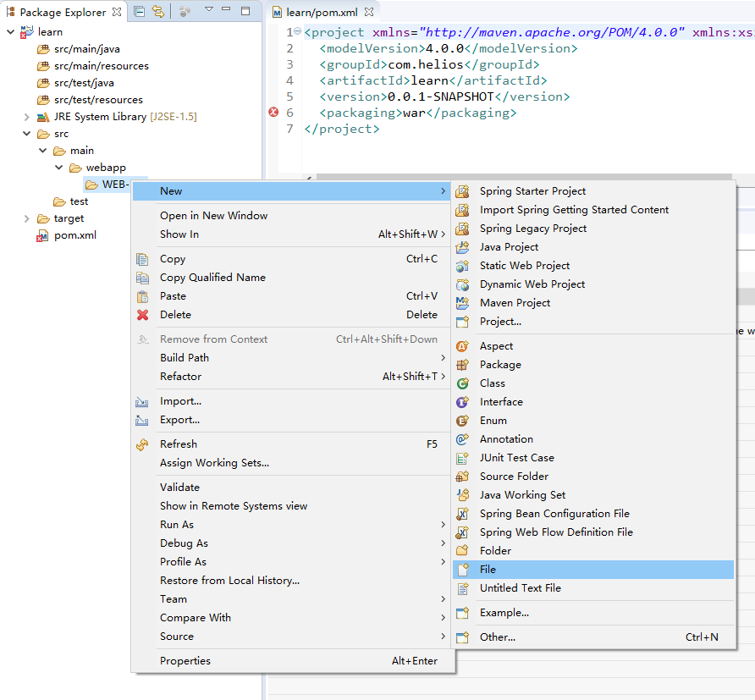Open Example... wizard
This screenshot has height=700, width=755.
593,613
